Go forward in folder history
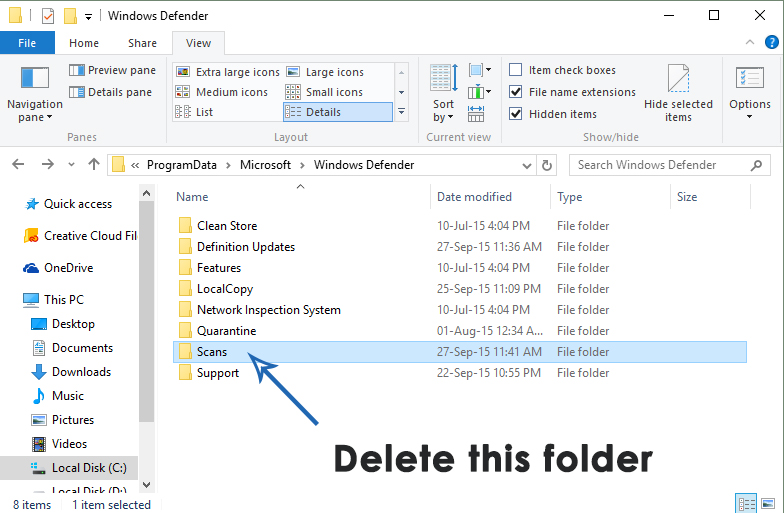The height and width of the screenshot is (513, 784). 48,164
